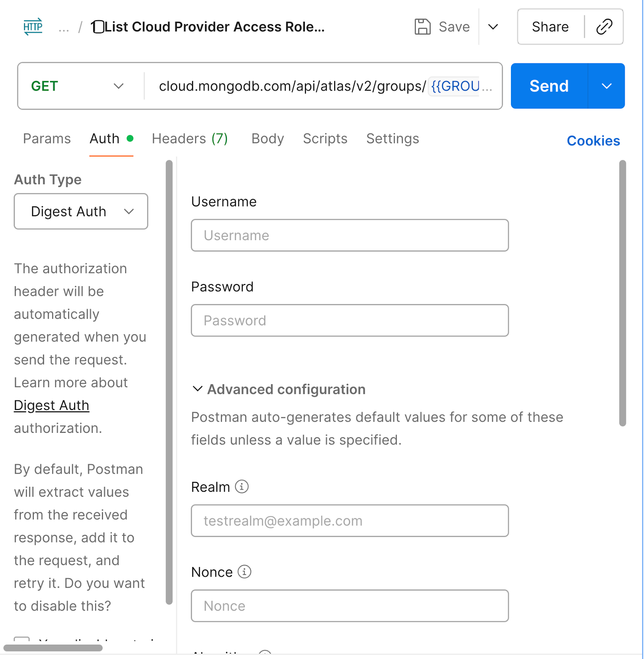Click the Username input field
This screenshot has width=644, height=659.
click(x=350, y=236)
